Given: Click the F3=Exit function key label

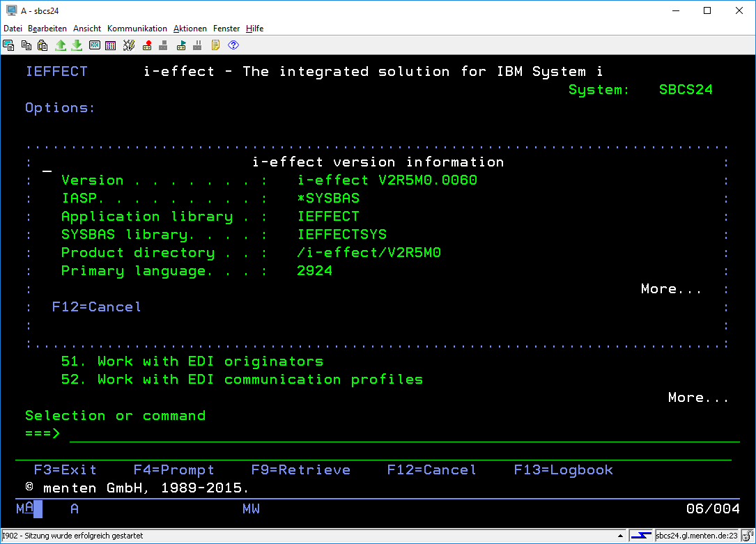Looking at the screenshot, I should (x=65, y=469).
